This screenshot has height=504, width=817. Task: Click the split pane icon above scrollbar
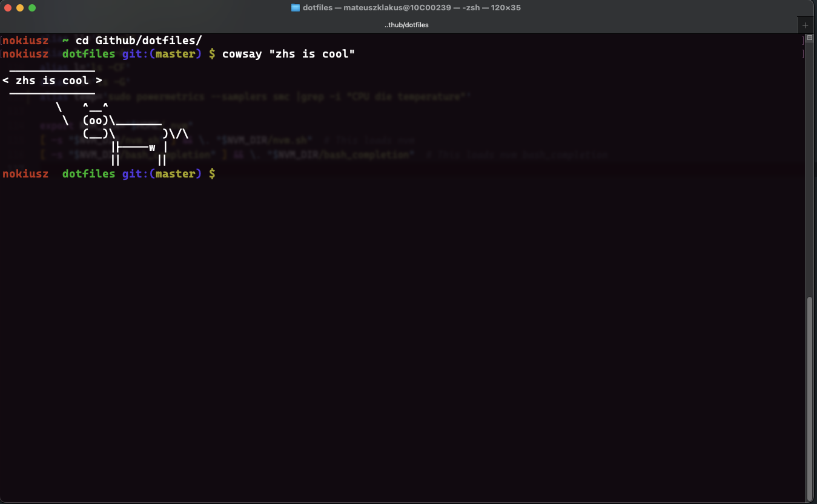click(810, 38)
